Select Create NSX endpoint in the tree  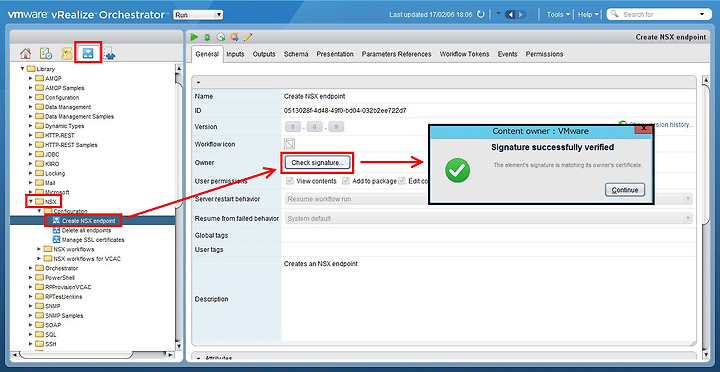[88, 221]
